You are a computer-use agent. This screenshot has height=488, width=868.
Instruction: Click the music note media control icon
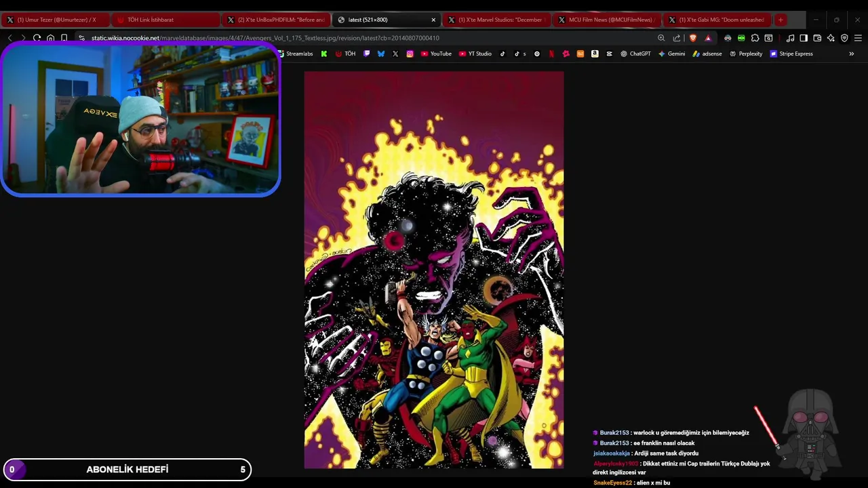[x=790, y=38]
